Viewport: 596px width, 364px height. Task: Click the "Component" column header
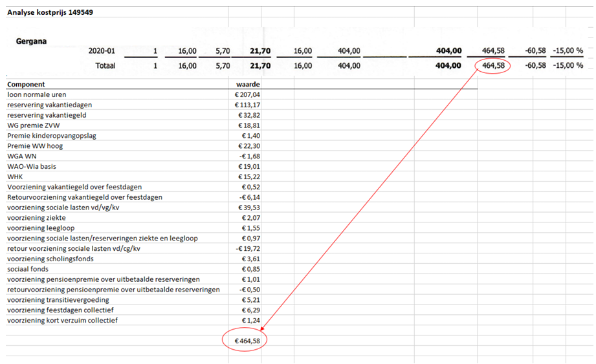pos(27,84)
